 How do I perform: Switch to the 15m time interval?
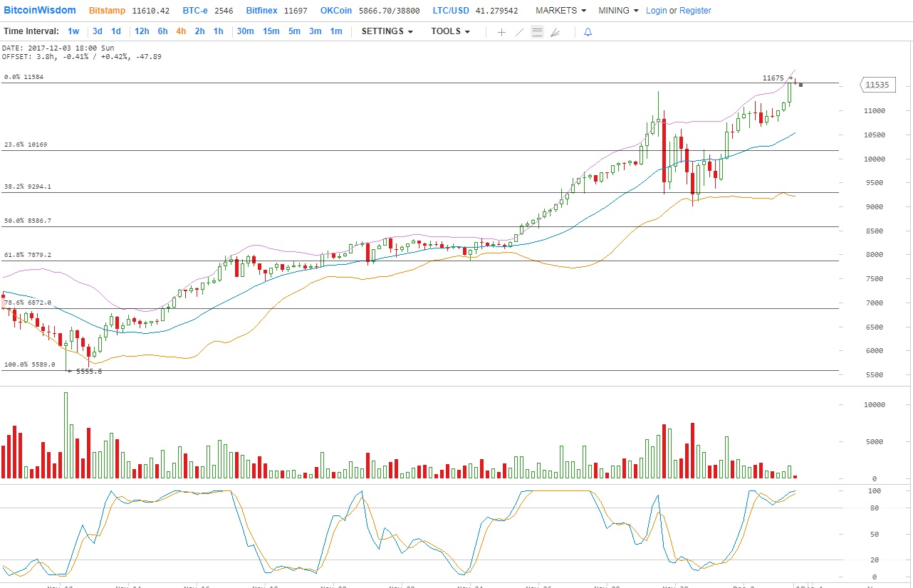pyautogui.click(x=271, y=31)
